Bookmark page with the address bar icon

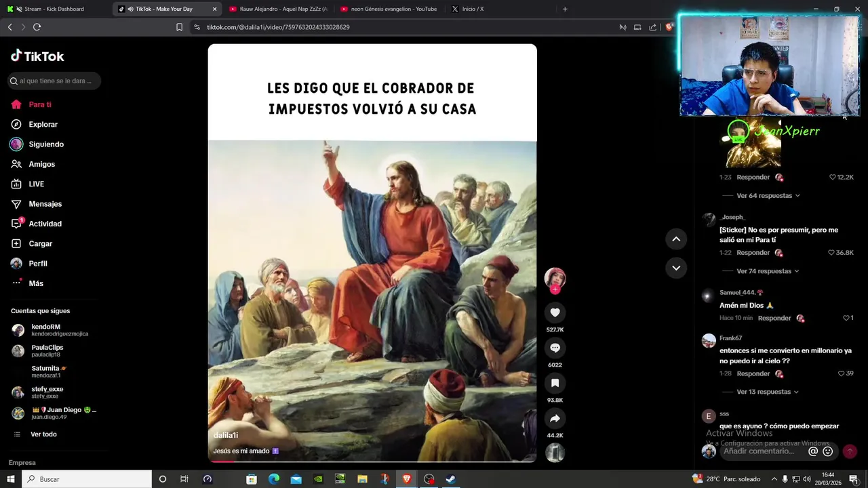click(179, 27)
